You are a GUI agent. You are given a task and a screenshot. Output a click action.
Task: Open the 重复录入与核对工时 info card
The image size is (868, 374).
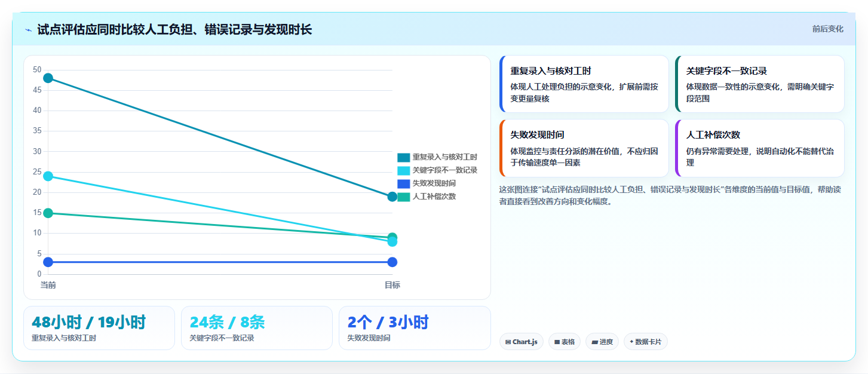tap(584, 84)
